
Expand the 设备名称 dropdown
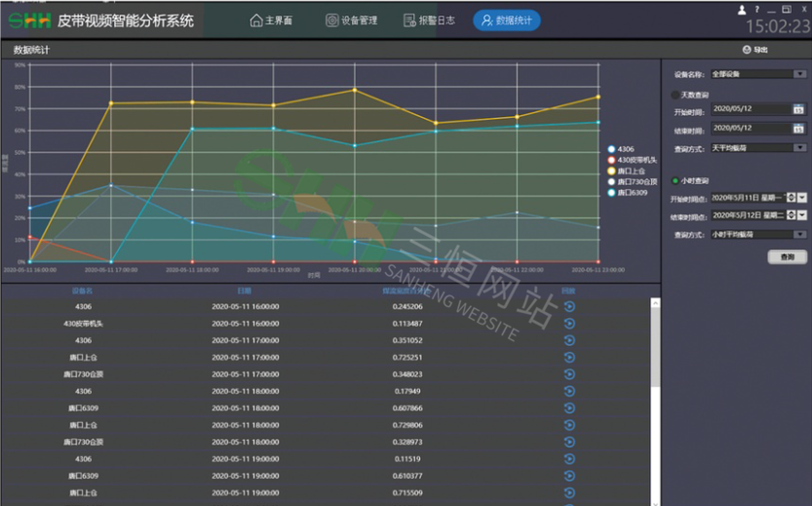coord(799,74)
